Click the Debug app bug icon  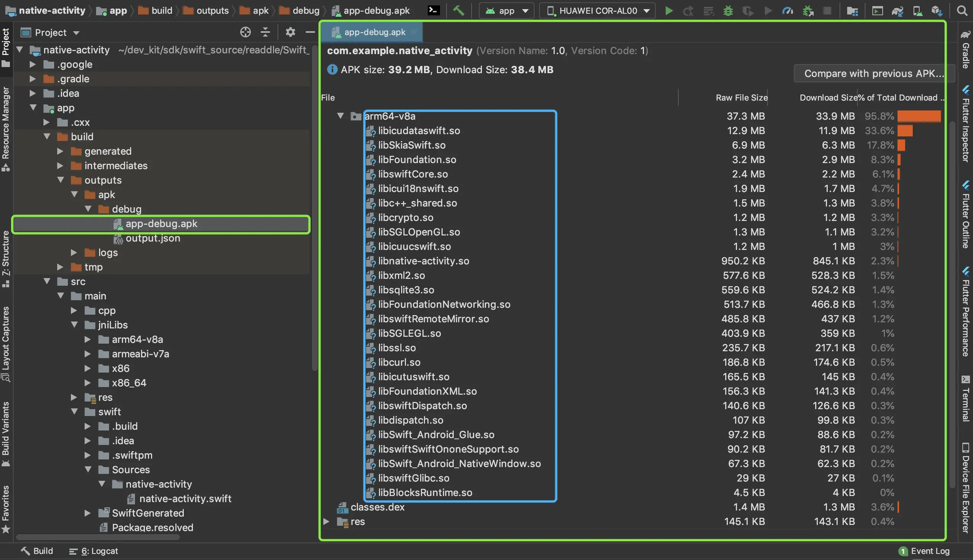click(728, 10)
